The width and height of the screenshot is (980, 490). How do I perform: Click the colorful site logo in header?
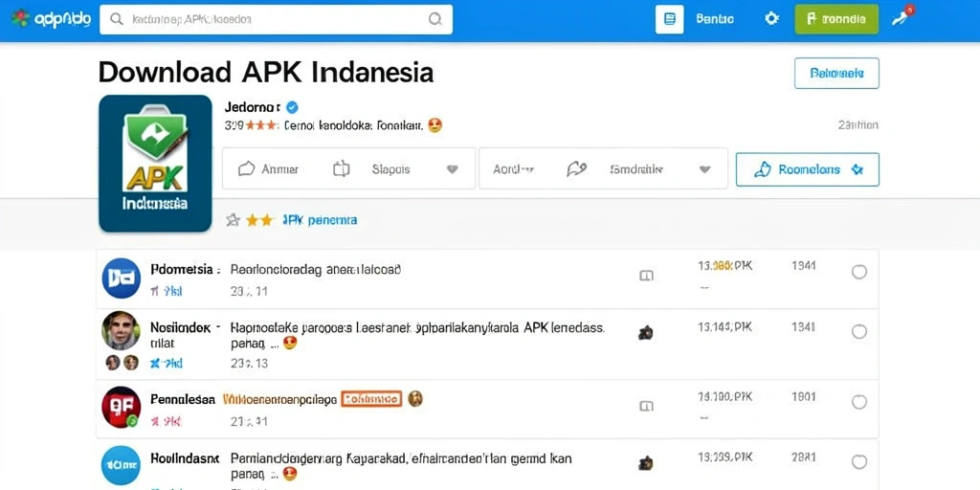20,19
